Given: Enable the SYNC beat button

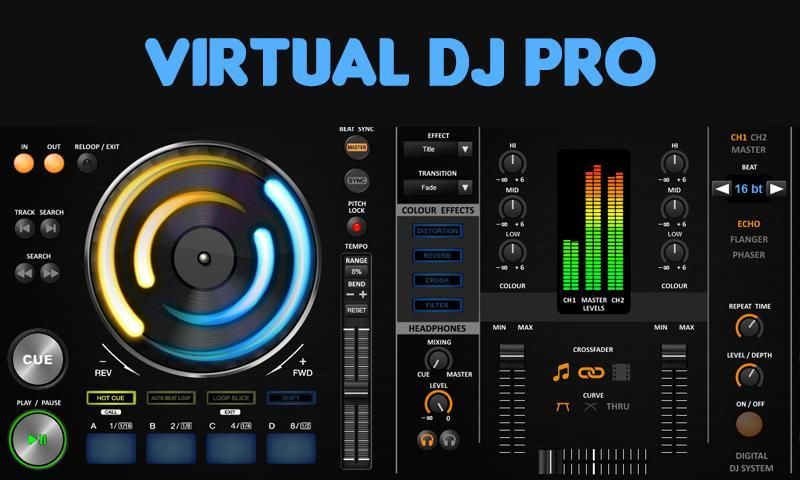Looking at the screenshot, I should (357, 180).
